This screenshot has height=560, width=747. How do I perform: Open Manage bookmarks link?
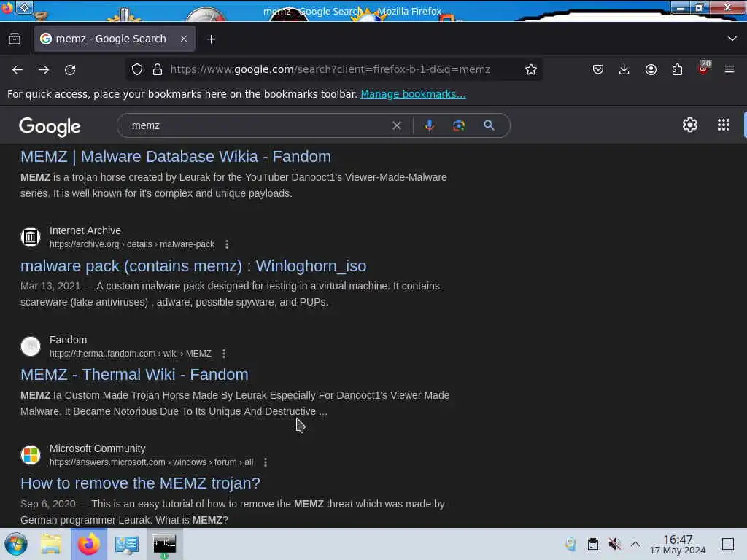coord(413,94)
